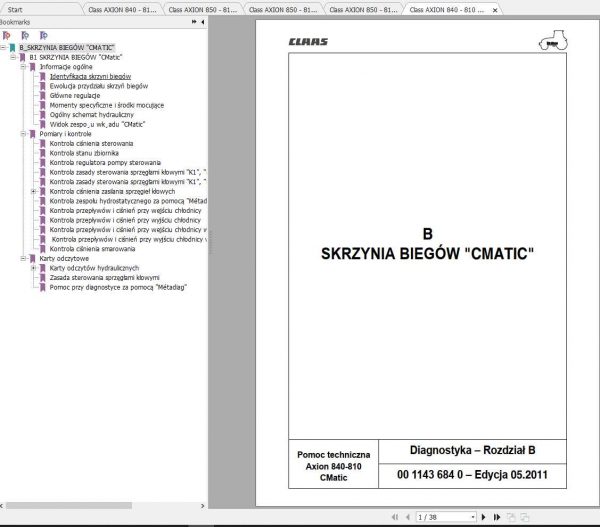600x527 pixels.
Task: Expand the bookmarks panel options arrow
Action: point(194,22)
